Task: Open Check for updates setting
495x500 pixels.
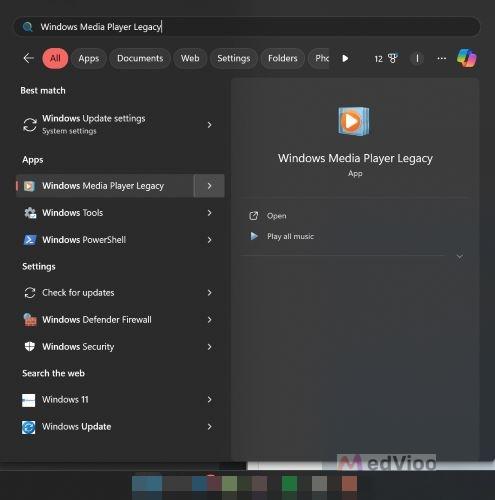Action: (x=120, y=293)
